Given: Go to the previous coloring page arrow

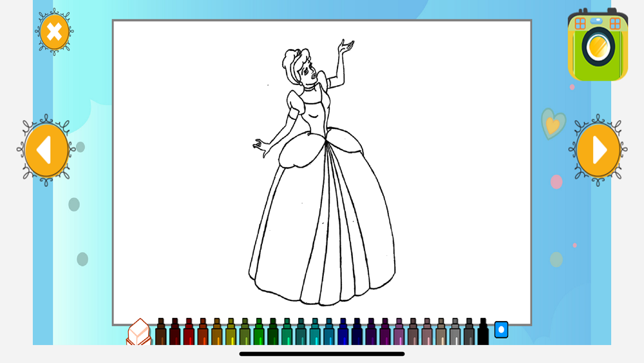Looking at the screenshot, I should coord(46,150).
